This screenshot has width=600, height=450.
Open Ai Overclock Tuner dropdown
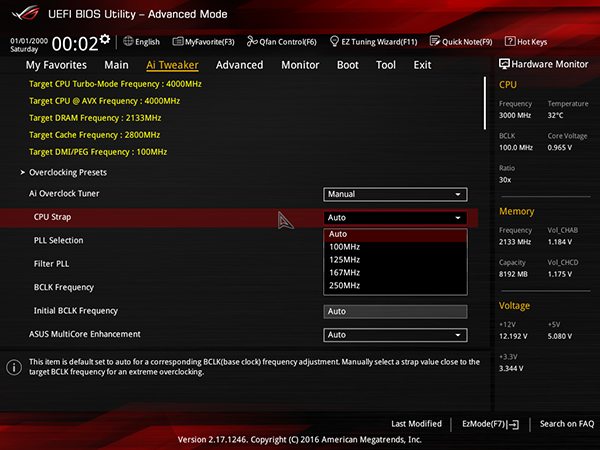pos(395,194)
